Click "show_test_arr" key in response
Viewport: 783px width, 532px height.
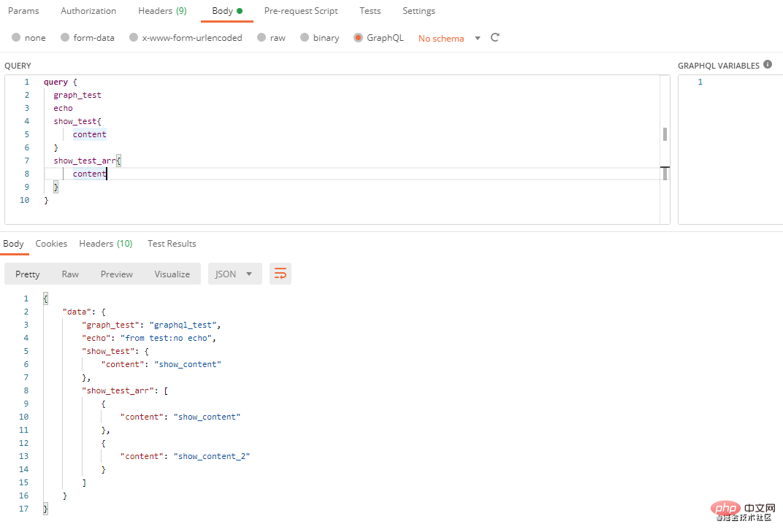click(118, 390)
